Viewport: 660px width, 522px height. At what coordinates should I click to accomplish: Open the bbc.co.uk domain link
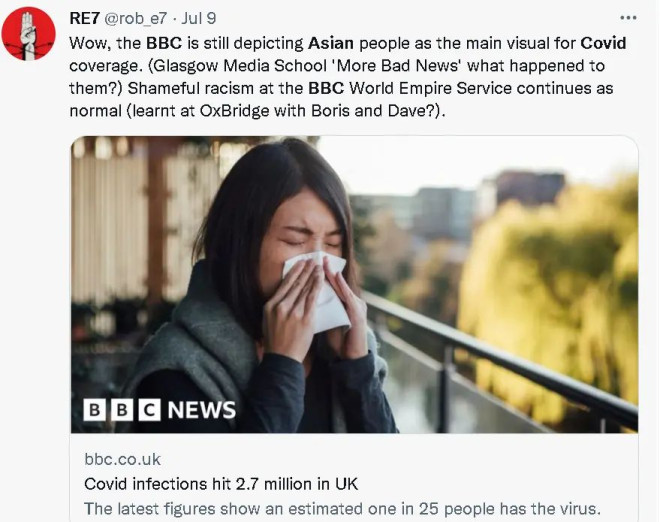pyautogui.click(x=122, y=459)
